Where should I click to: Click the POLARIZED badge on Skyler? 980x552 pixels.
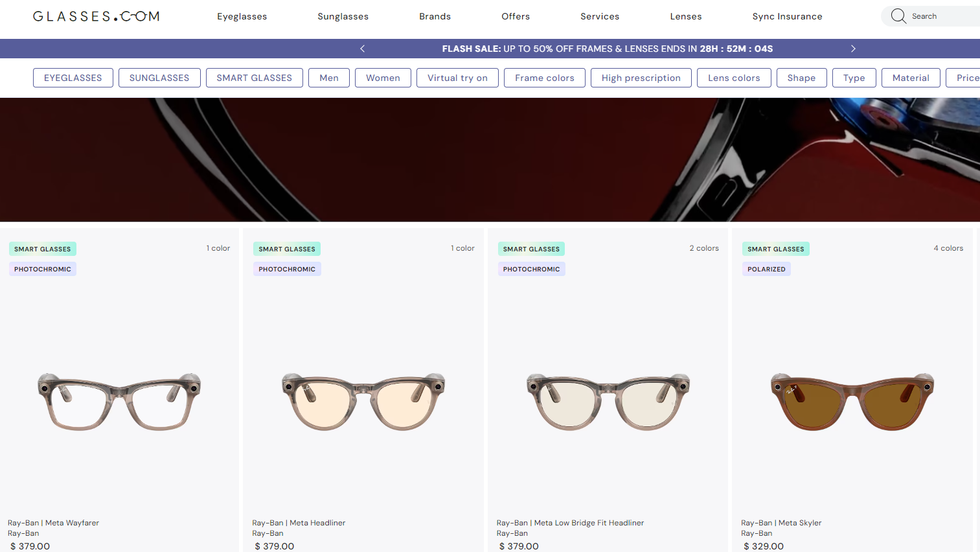click(766, 269)
